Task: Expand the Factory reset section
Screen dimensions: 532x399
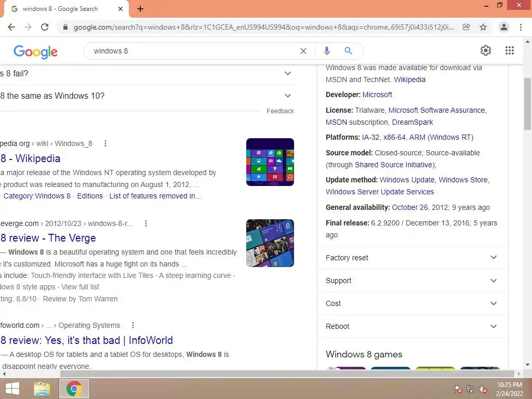Action: click(x=413, y=258)
